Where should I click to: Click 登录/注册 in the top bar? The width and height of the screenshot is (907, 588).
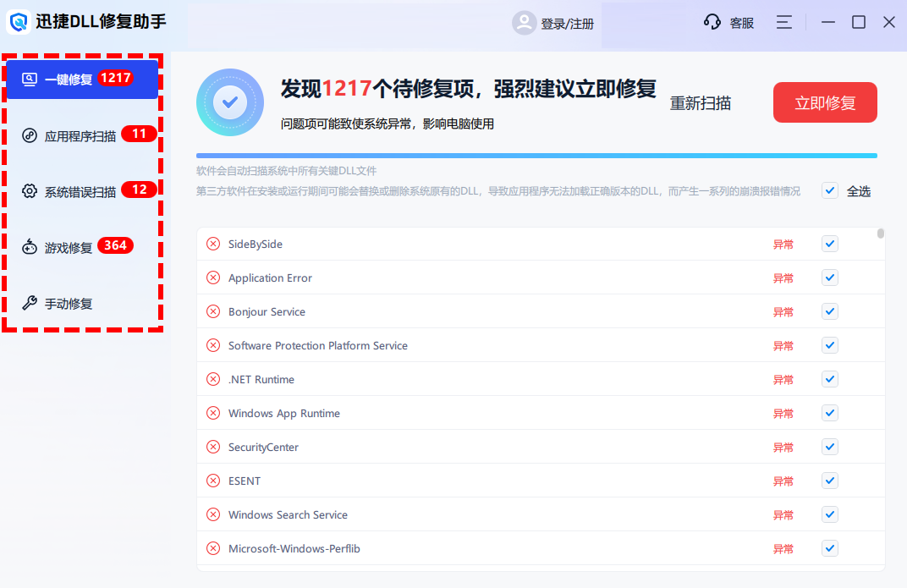coord(565,23)
